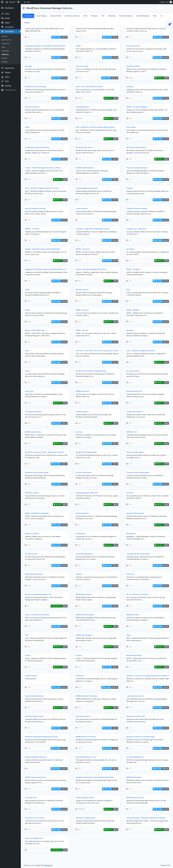Open Media icon in sidebar

2,18
